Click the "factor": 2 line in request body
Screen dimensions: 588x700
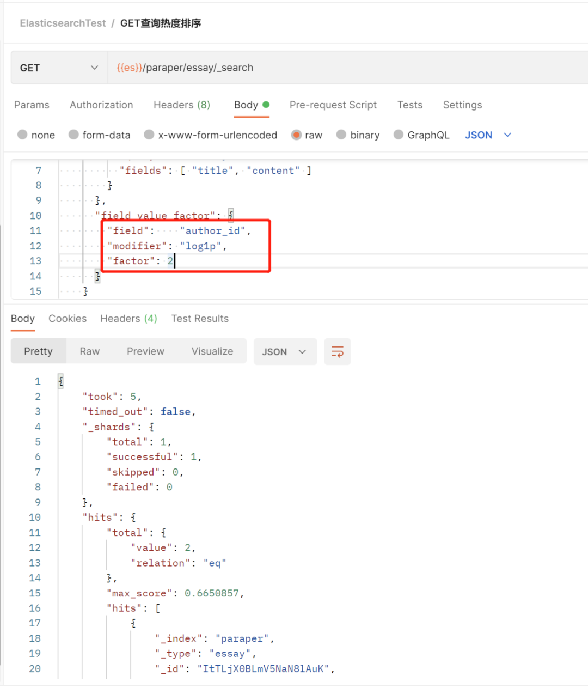(x=140, y=261)
